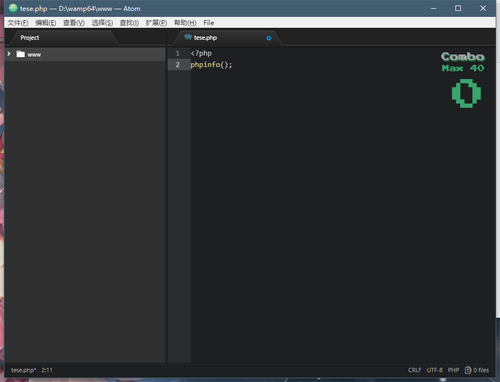Open the 帮助(H) menu
Viewport: 500px width, 382px height.
point(185,23)
